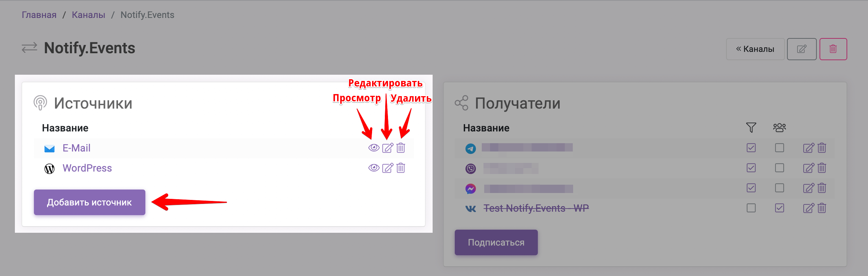Click the Telegram recipient icon

[471, 149]
